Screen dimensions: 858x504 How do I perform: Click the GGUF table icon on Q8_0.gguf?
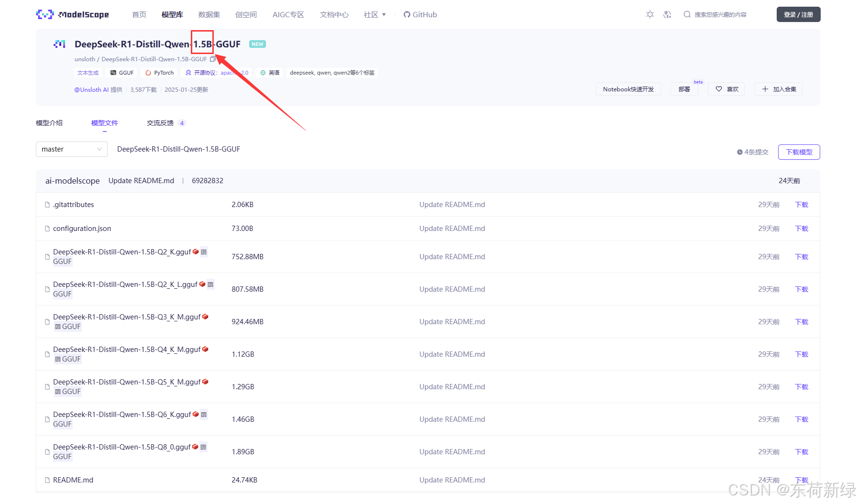(203, 447)
